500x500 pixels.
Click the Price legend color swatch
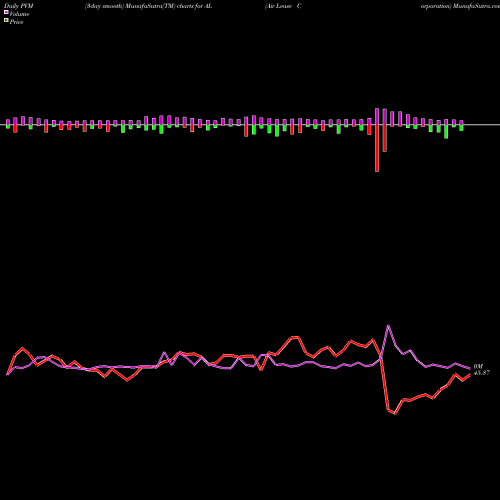(x=6, y=21)
